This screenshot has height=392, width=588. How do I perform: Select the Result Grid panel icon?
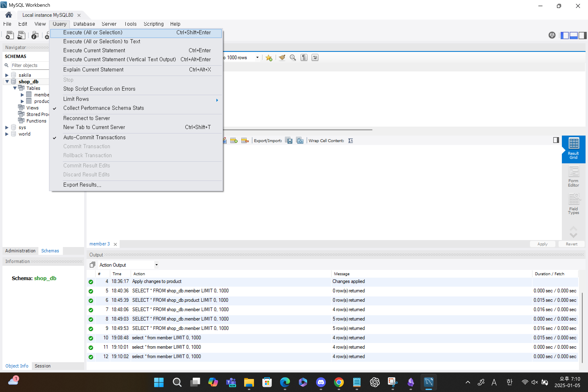573,149
